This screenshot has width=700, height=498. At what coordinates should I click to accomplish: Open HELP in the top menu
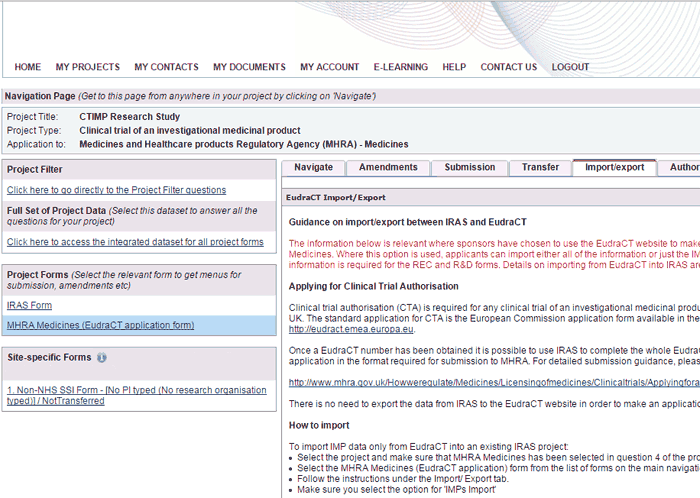pos(454,67)
